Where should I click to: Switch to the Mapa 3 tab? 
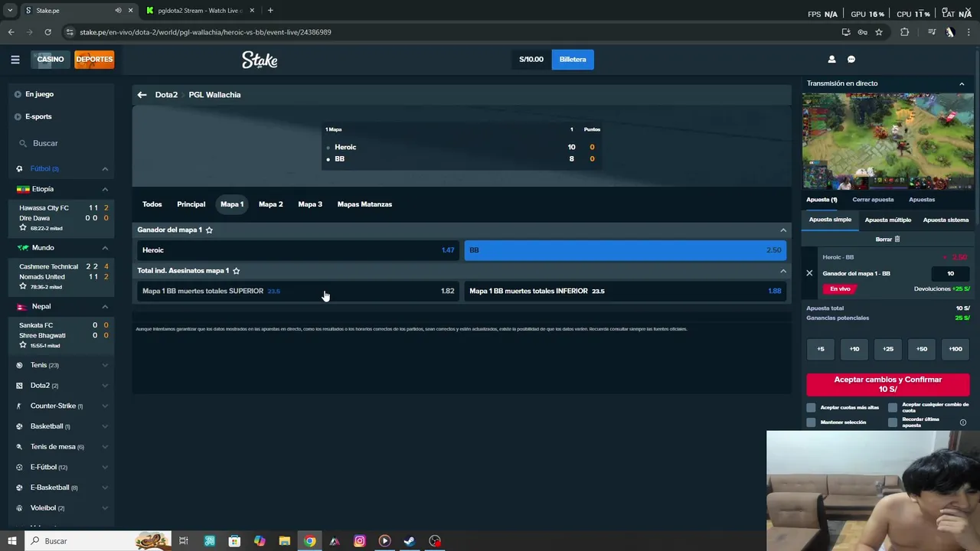coord(310,204)
